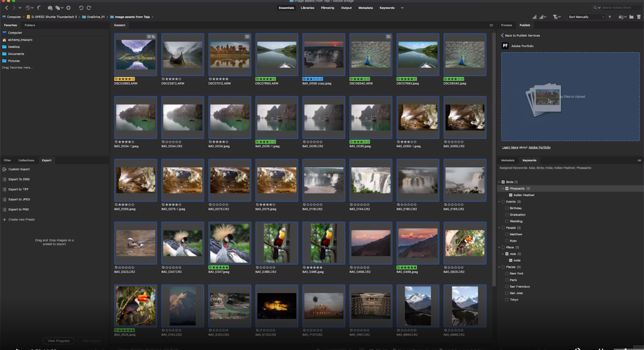Click Custom Export preset icon
644x350 pixels.
(5, 169)
